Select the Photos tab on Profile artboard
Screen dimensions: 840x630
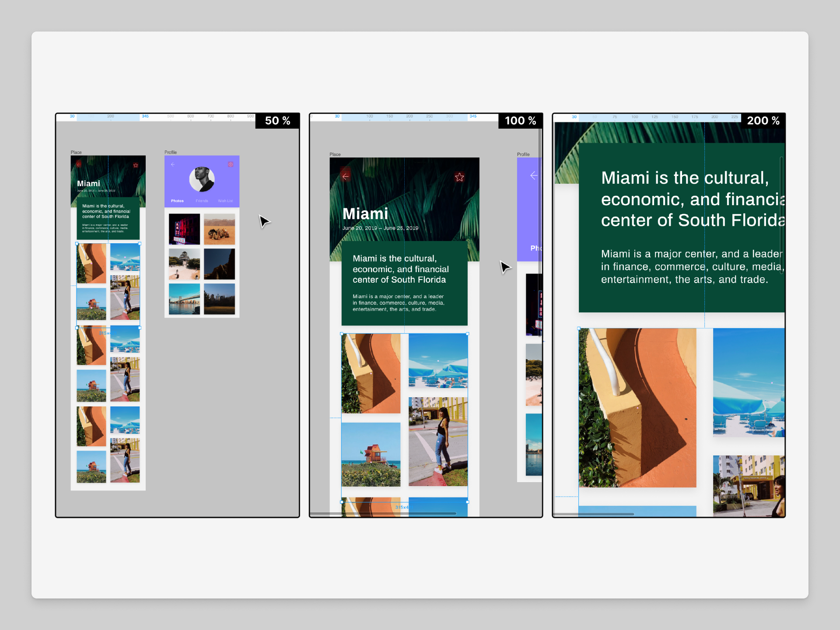tap(177, 201)
